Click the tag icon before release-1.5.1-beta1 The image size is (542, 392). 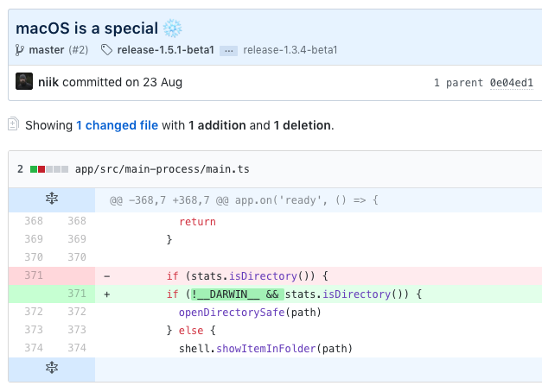tap(107, 50)
